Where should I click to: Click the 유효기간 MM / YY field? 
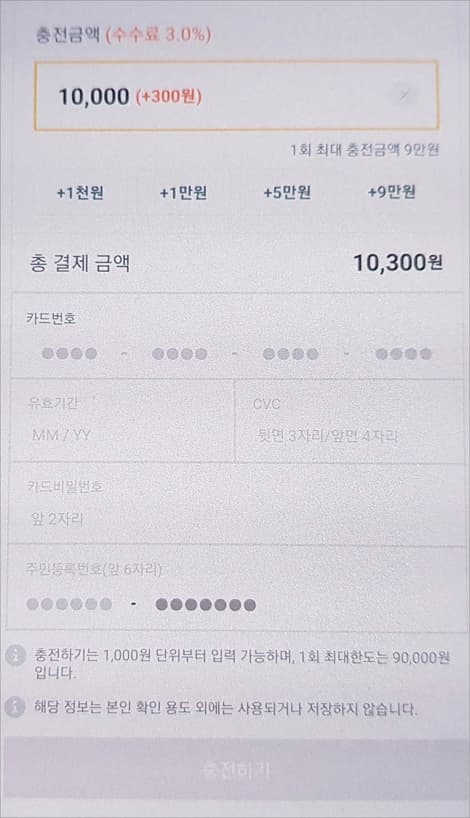[x=123, y=421]
